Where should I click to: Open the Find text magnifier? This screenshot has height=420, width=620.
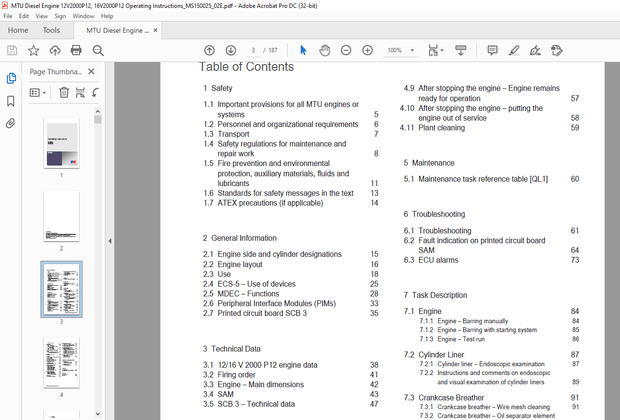tap(98, 50)
